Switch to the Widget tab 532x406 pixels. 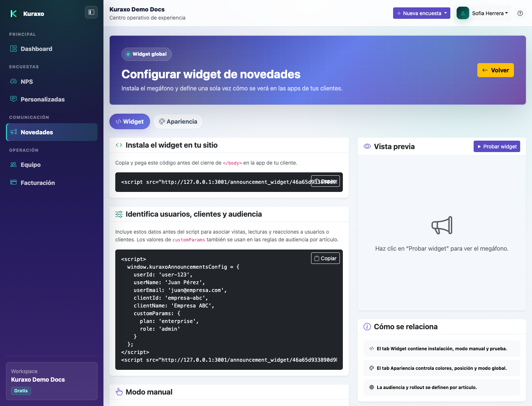tap(130, 121)
